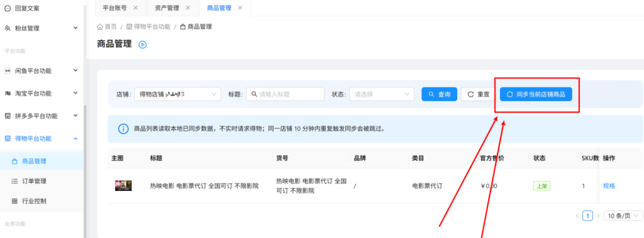The height and width of the screenshot is (238, 644).
Task: Switch to the 资产管理 tab
Action: point(167,8)
